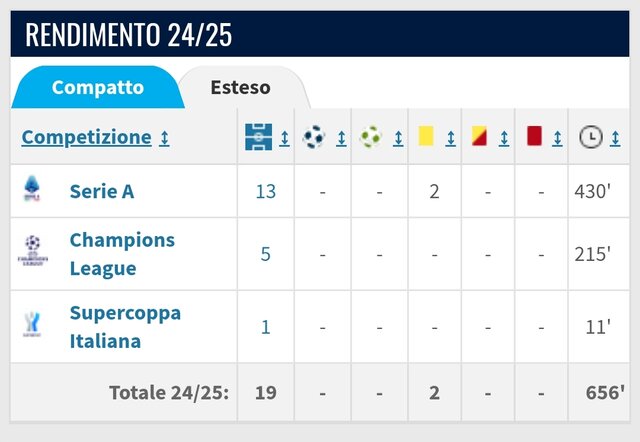The image size is (640, 442).
Task: Sort yellow cards column arrow
Action: tap(451, 139)
